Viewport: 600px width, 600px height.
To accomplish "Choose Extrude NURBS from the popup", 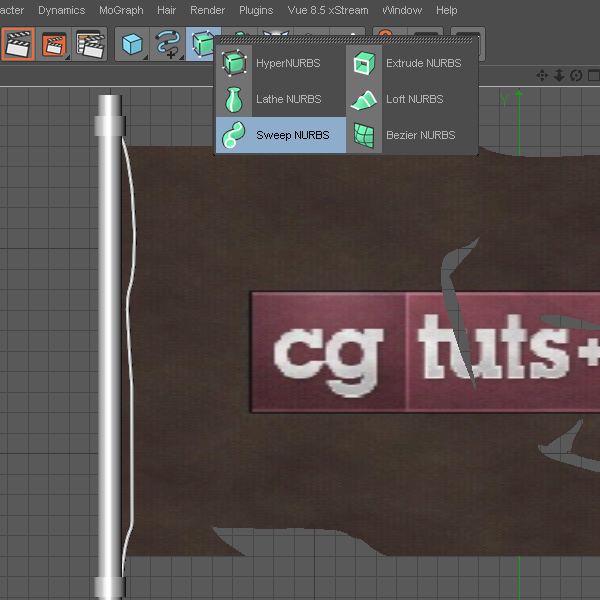I will (412, 63).
